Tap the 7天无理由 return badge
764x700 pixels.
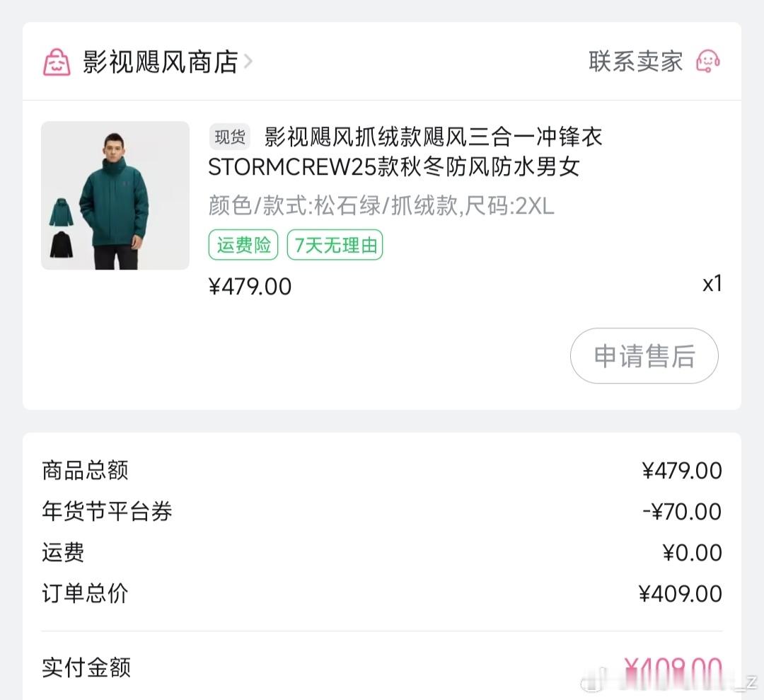tap(335, 246)
